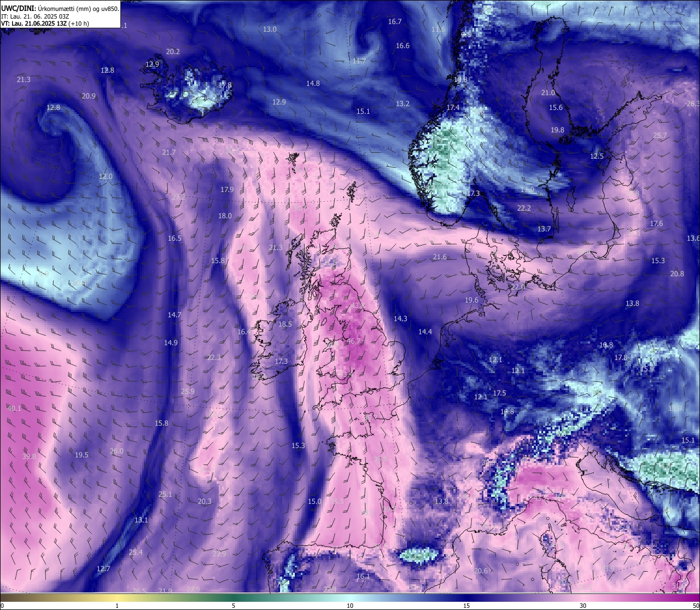Click the 21.7 value on the map
700x610 pixels.
tap(169, 152)
